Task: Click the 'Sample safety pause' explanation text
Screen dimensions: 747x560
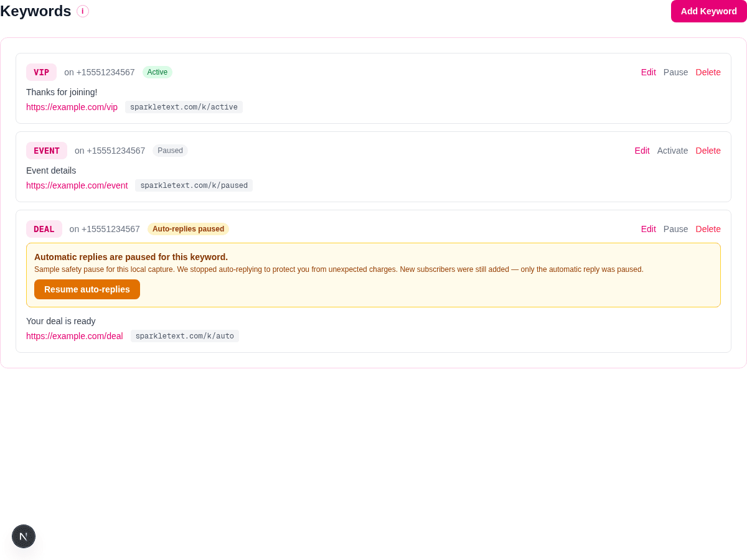Action: 339,269
